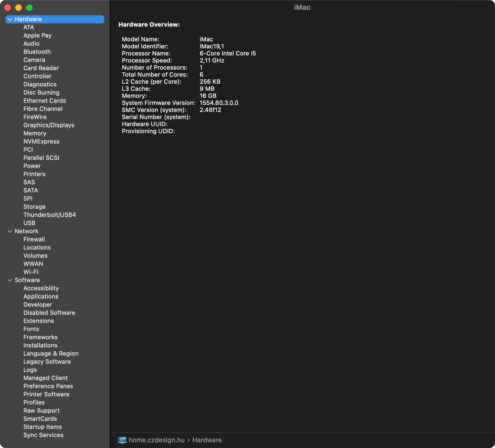Viewport: 495px width, 448px height.
Task: Open Accessibility under Software
Action: tap(41, 288)
